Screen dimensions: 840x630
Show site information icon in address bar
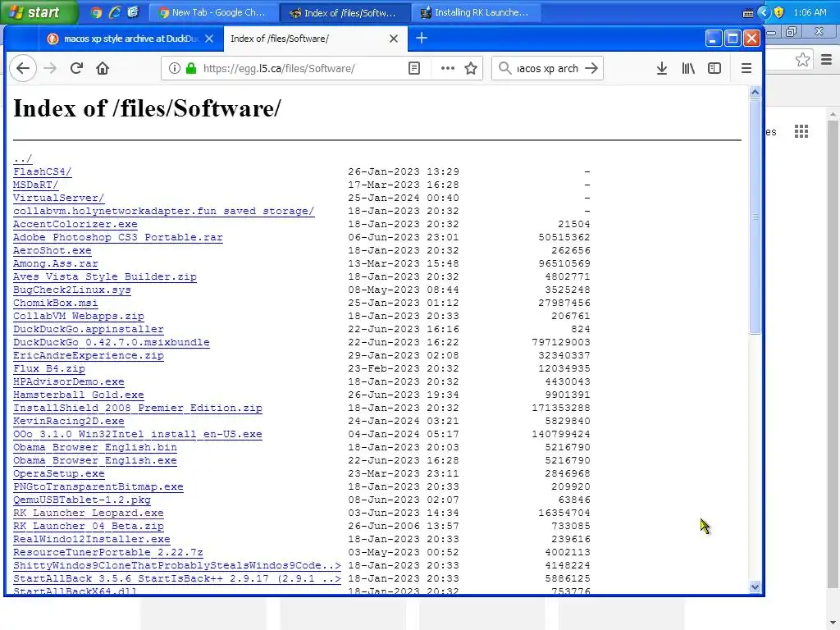point(175,68)
